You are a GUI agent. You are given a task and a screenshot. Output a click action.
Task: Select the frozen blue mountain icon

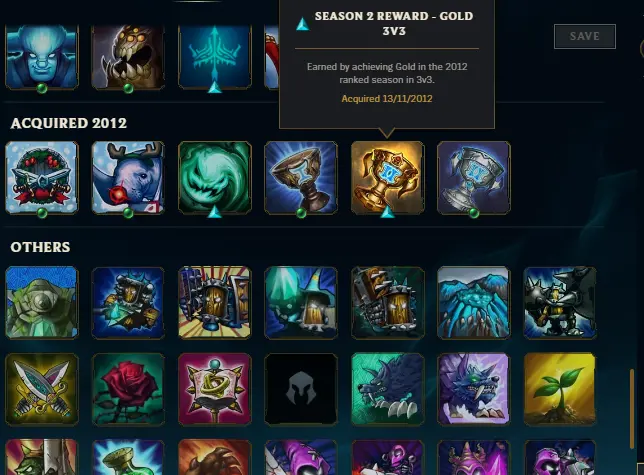[474, 303]
